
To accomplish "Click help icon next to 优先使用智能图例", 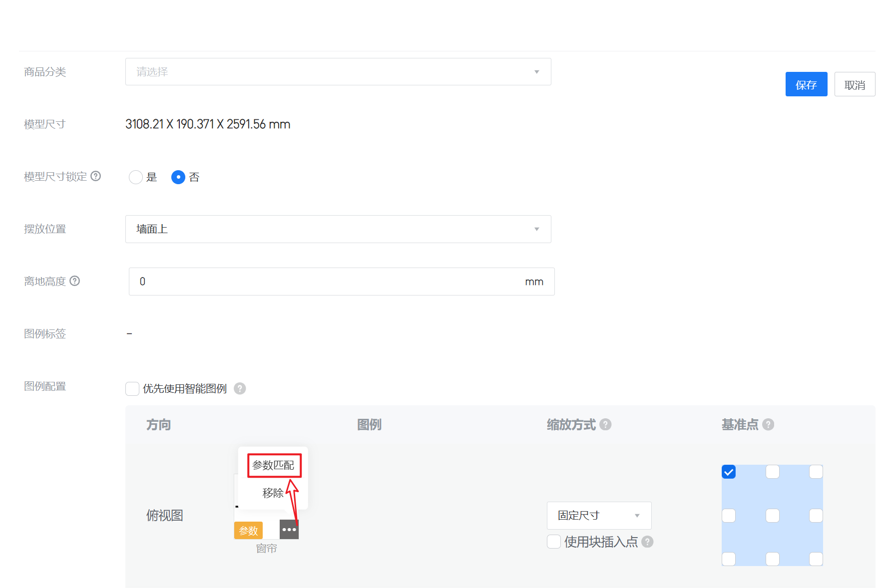I will (x=240, y=388).
